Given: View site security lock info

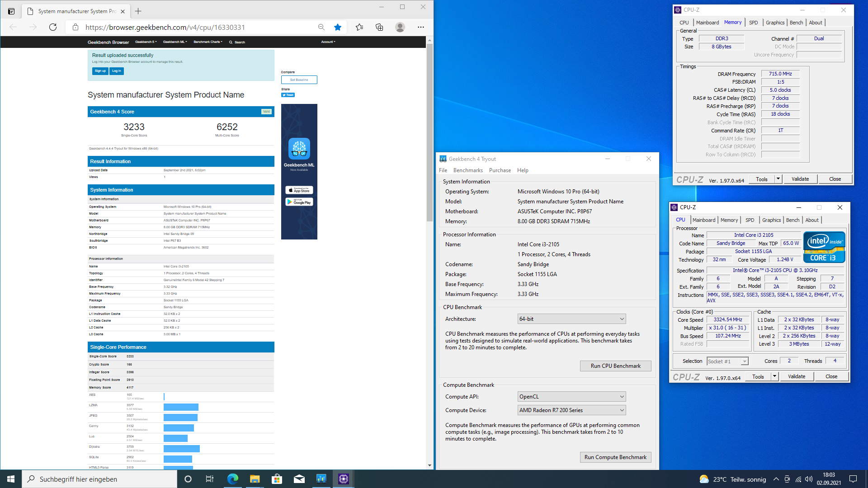Looking at the screenshot, I should 75,27.
